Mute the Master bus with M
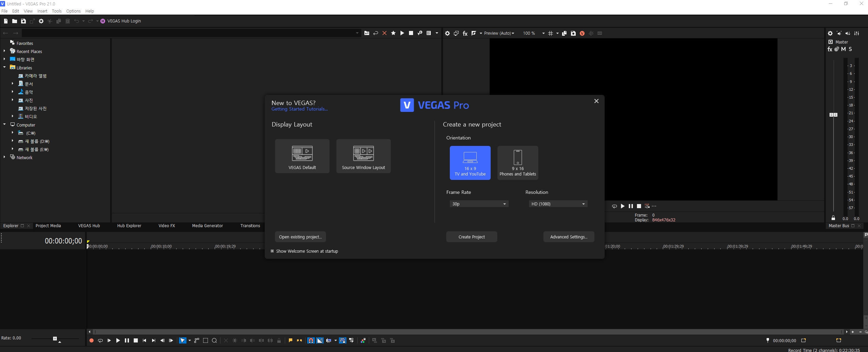The image size is (868, 352). pos(844,49)
